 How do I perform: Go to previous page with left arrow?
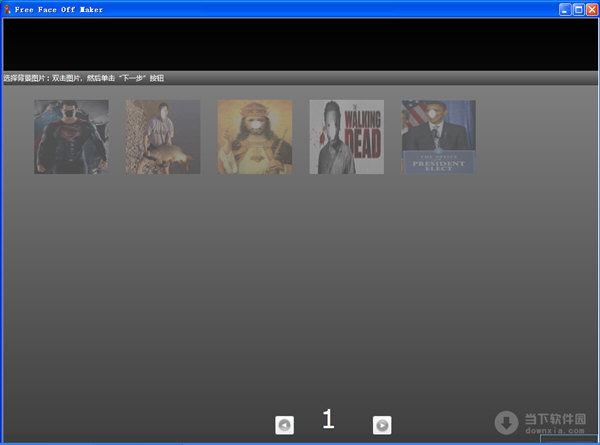click(285, 425)
